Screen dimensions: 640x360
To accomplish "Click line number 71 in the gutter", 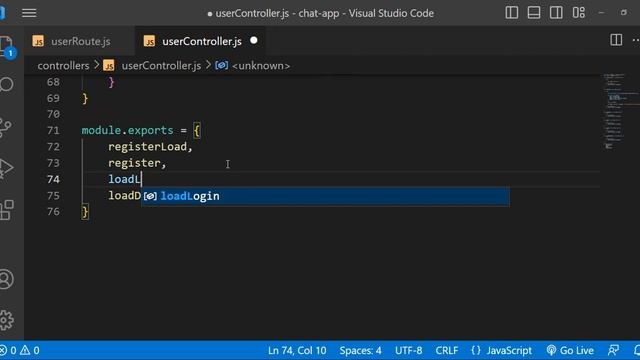I will (53, 131).
